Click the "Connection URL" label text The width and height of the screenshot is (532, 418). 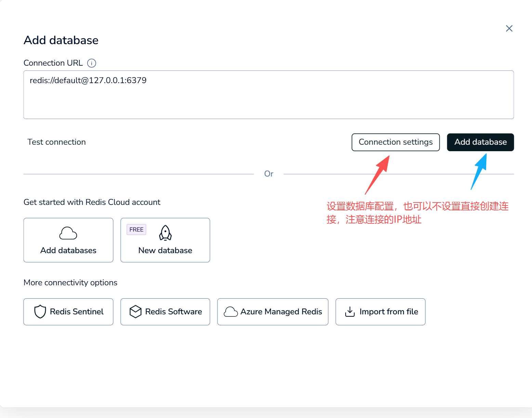pyautogui.click(x=53, y=63)
